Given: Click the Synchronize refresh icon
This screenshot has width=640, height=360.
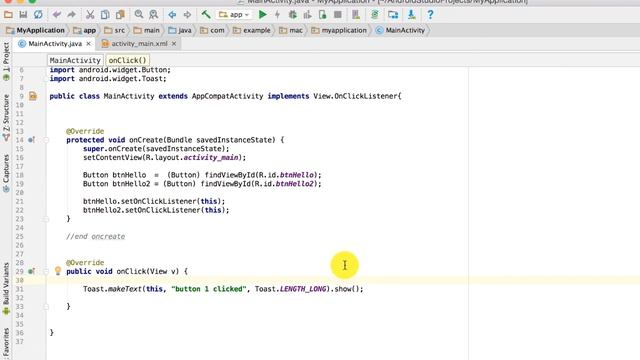Looking at the screenshot, I should 38,15.
